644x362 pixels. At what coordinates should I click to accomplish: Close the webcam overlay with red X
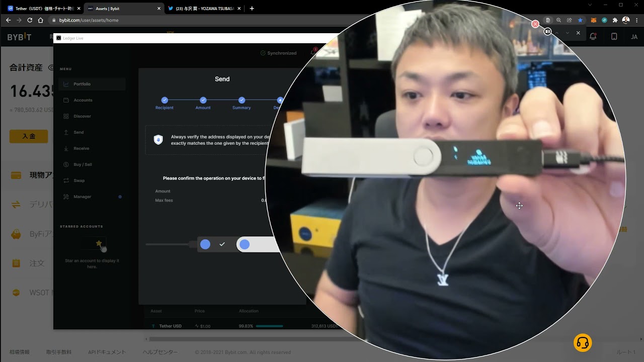pos(535,24)
